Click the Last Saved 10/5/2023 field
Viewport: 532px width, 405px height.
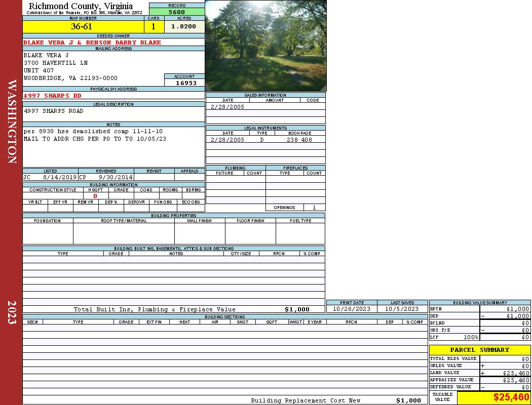pos(402,309)
